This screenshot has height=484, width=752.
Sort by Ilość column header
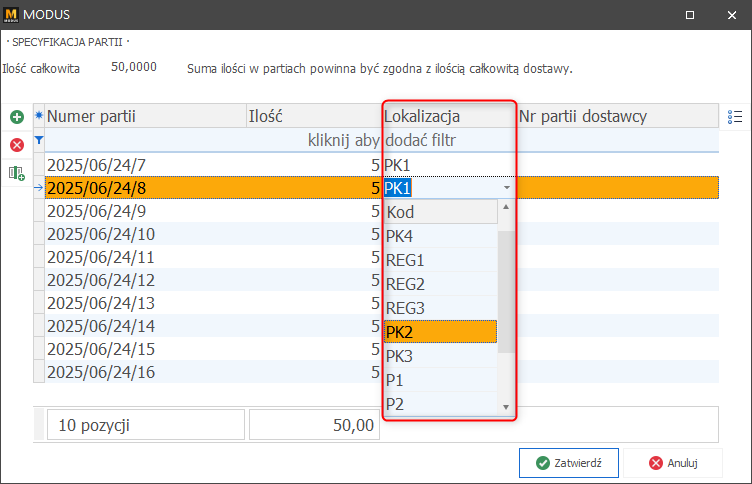pyautogui.click(x=314, y=116)
